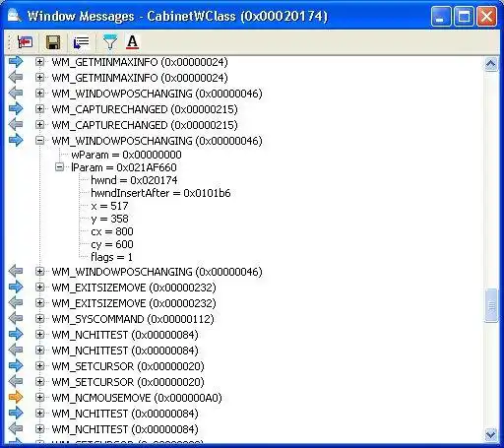Click gray arrow beside WM_EXITSIZEMOVE
This screenshot has width=504, height=448.
tap(16, 302)
